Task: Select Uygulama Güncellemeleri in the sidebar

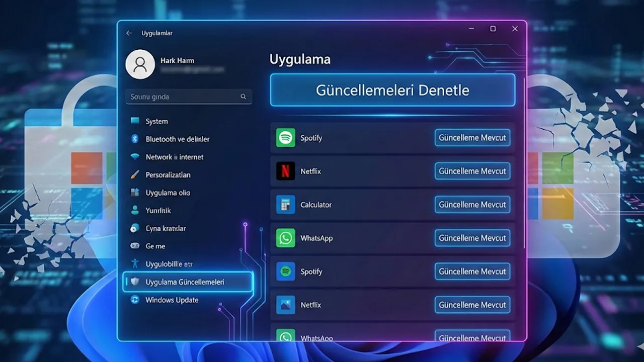Action: click(x=184, y=282)
